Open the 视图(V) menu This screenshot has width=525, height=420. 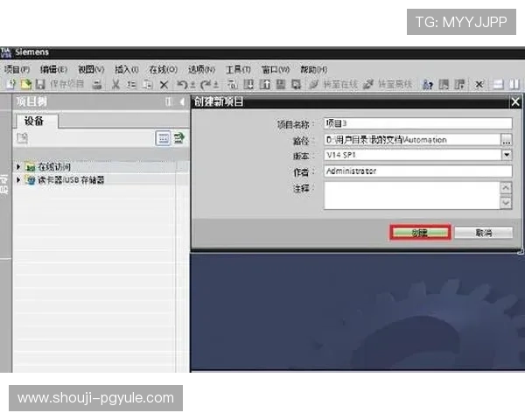91,69
